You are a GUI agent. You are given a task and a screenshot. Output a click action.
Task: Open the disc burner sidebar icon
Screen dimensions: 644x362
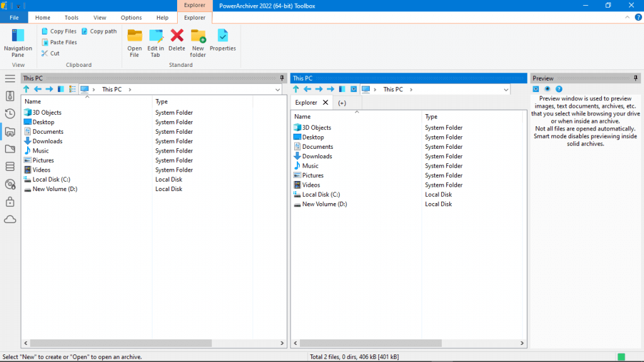tap(10, 184)
